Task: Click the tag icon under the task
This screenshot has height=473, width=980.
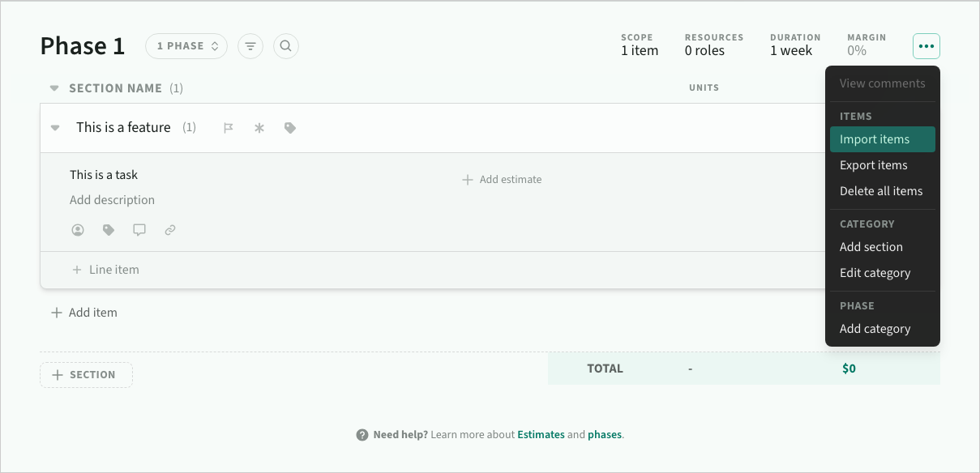Action: pos(109,230)
